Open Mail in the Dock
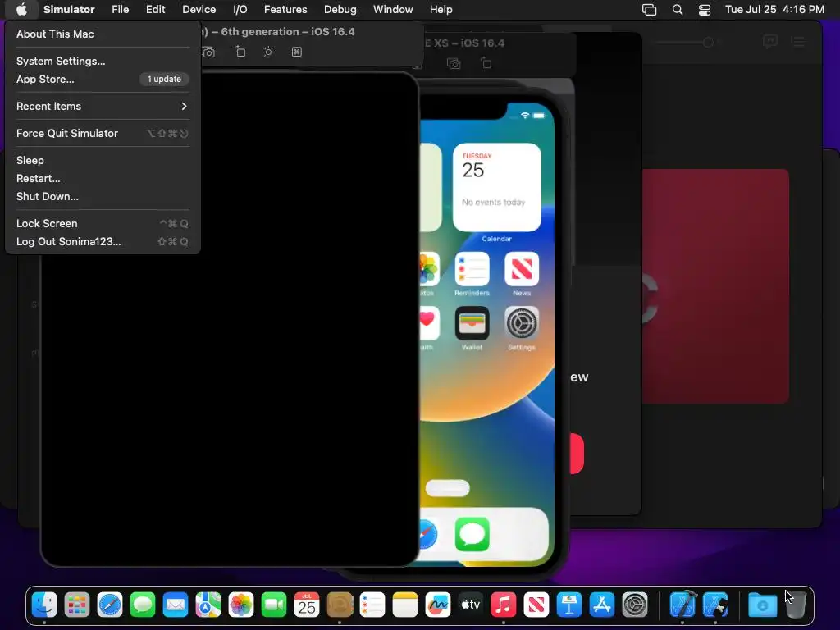Screen dimensions: 840x630 [x=176, y=605]
